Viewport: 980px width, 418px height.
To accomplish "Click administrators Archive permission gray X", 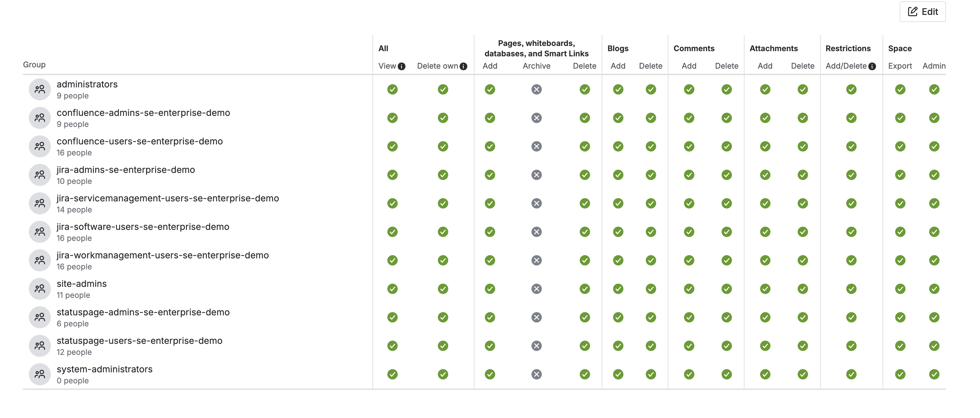I will tap(536, 89).
